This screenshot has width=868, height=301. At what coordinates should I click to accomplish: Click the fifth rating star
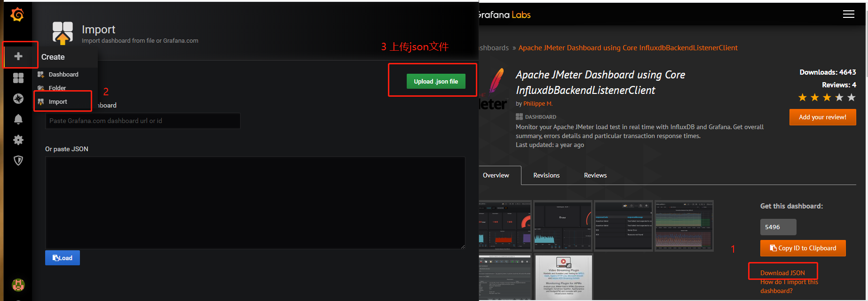click(852, 97)
